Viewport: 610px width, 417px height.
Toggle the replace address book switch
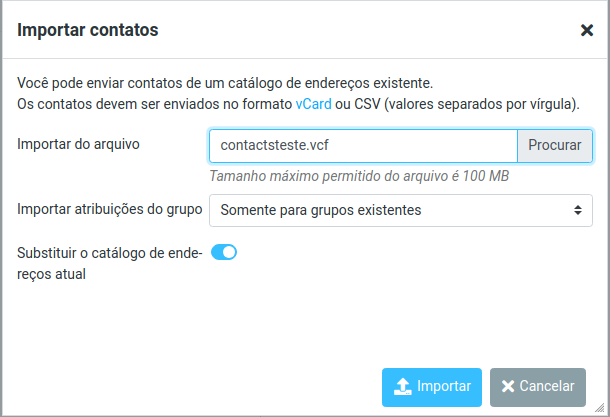[x=224, y=252]
